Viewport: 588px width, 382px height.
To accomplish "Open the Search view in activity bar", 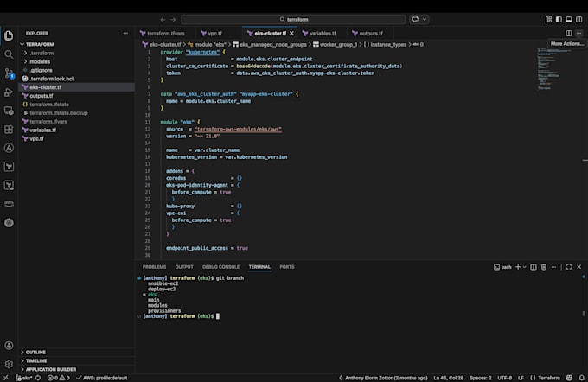I will pos(9,54).
